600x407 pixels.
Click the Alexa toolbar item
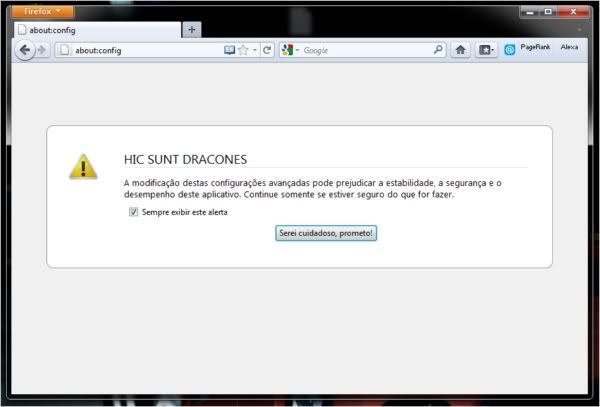tap(569, 47)
